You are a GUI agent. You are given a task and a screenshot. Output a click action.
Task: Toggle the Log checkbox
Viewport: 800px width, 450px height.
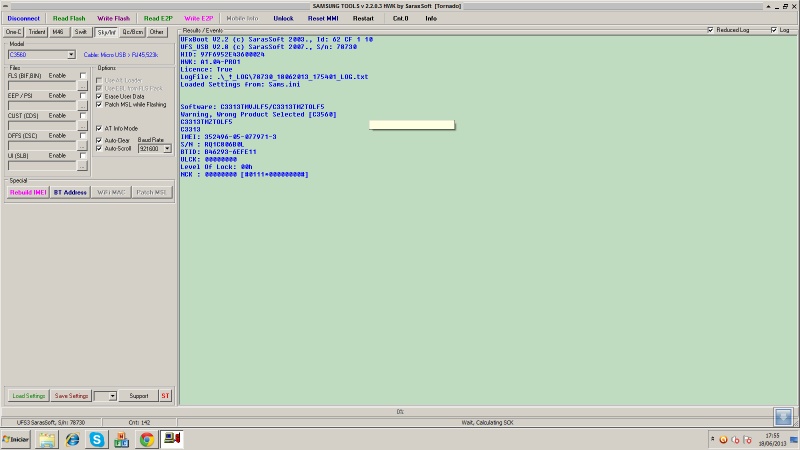point(774,30)
